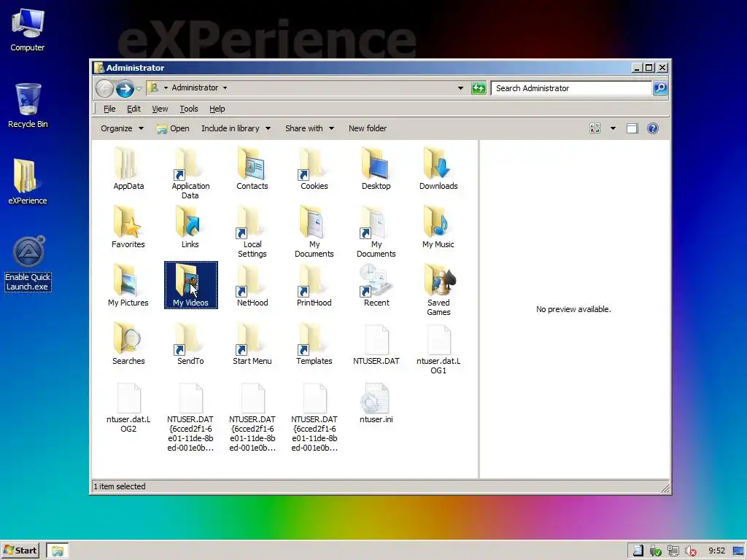Open the Share with dropdown
This screenshot has height=560, width=747.
[x=309, y=128]
